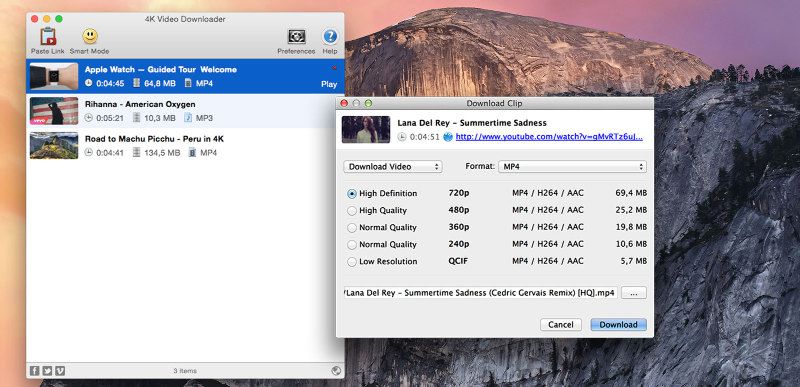Select Normal Quality 360p radio button
The width and height of the screenshot is (800, 387).
pyautogui.click(x=352, y=228)
